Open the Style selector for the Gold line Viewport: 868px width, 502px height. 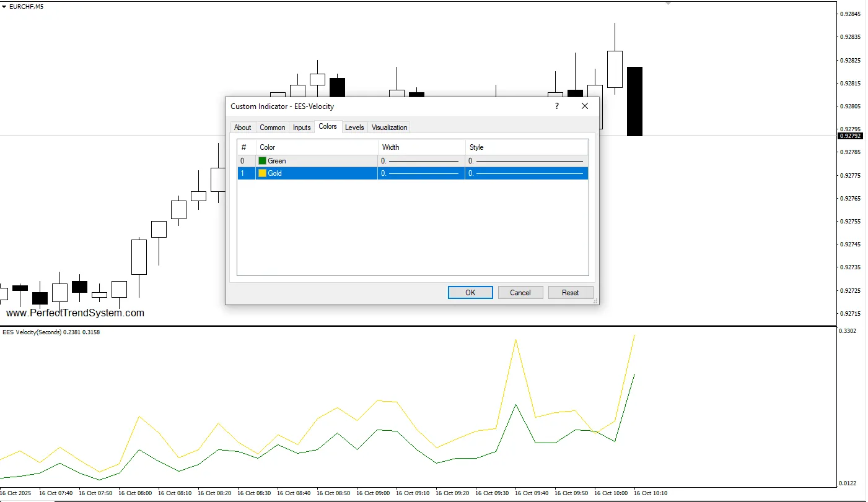point(525,173)
